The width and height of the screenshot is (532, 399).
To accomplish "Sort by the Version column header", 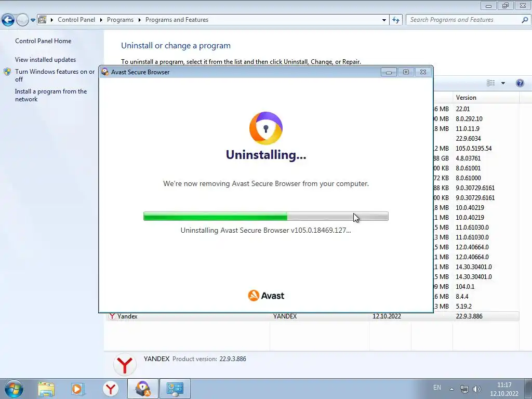I will [486, 97].
